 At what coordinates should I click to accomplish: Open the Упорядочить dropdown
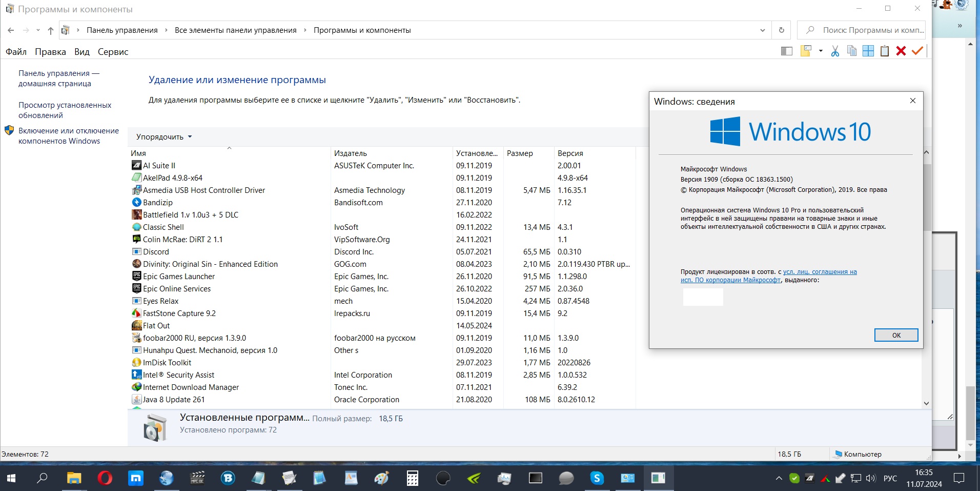click(x=164, y=137)
